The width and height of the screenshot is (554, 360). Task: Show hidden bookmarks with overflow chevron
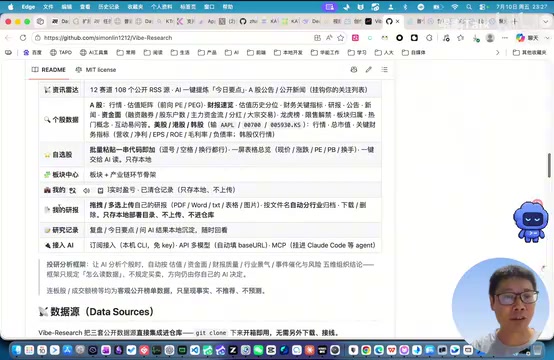[497, 53]
